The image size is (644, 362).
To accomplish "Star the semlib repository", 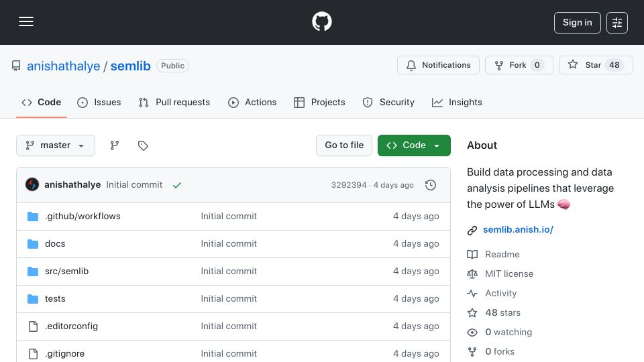I will [596, 65].
